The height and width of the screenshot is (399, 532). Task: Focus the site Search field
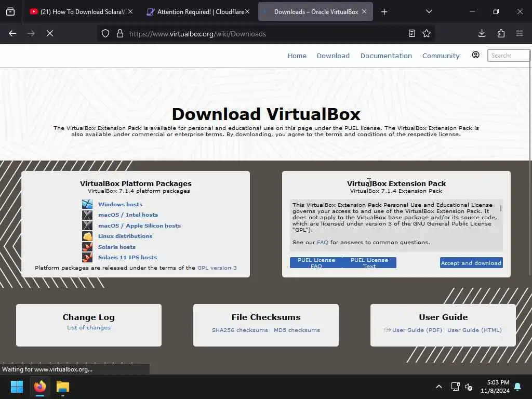(x=508, y=55)
